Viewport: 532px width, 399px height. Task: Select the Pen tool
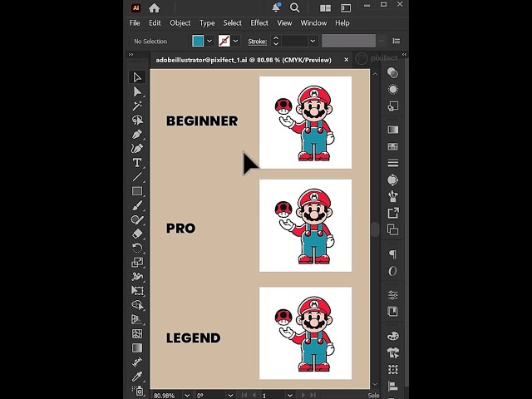tap(137, 135)
